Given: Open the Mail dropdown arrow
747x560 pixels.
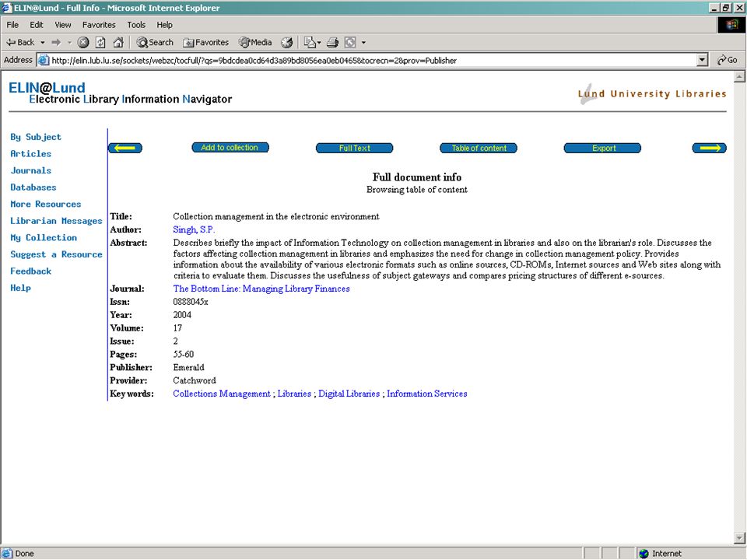Looking at the screenshot, I should (319, 42).
